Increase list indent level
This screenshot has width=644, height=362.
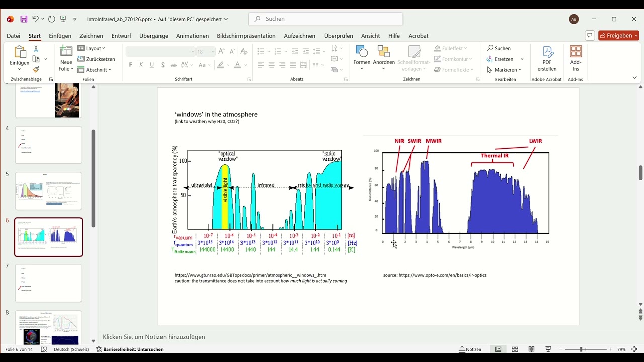coord(305,51)
